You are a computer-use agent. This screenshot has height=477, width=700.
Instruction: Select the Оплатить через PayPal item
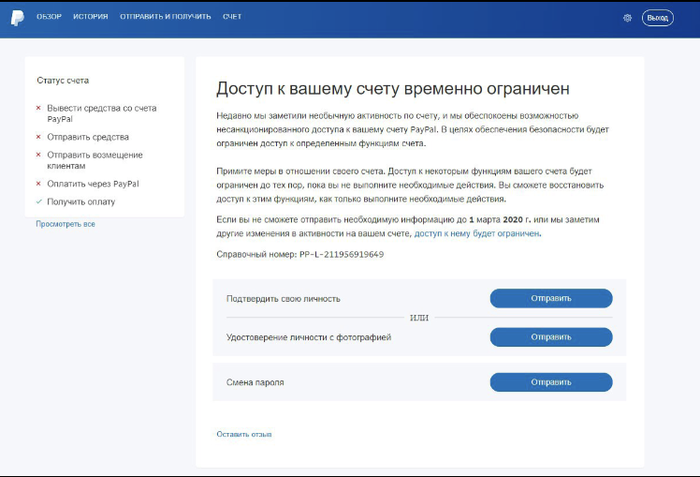93,184
